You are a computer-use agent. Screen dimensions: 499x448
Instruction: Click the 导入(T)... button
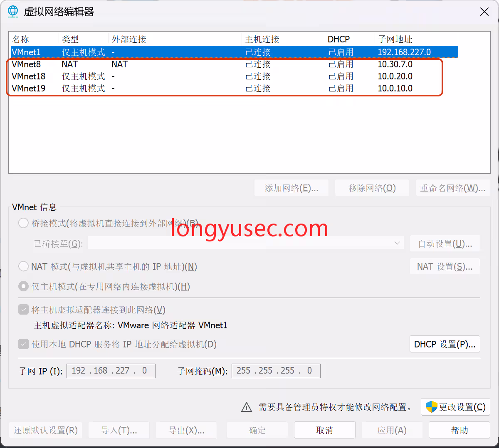[x=119, y=430]
